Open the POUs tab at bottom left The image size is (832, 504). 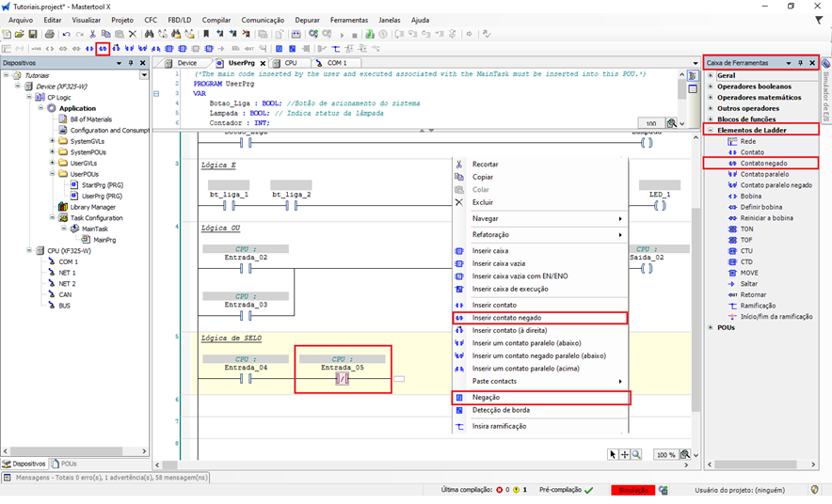click(x=66, y=464)
